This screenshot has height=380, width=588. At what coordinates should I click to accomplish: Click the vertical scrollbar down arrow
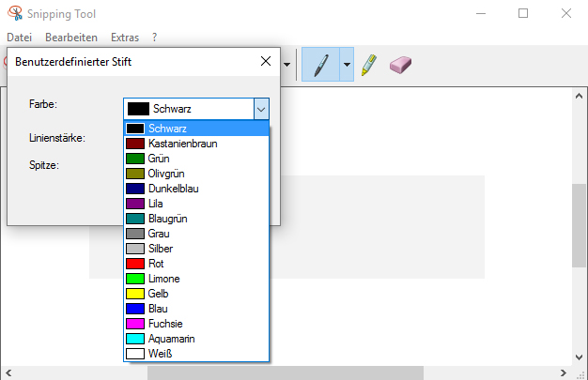[x=579, y=357]
